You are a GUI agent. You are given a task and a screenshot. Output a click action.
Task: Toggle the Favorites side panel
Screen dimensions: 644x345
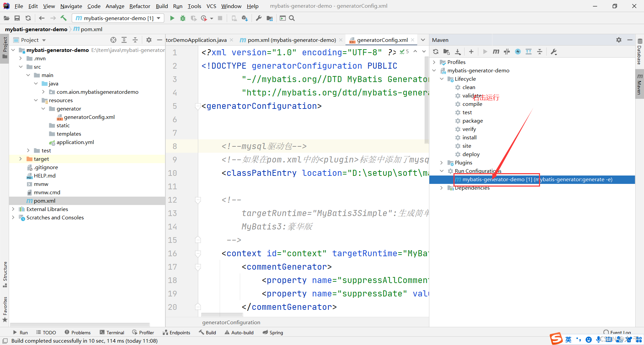tap(5, 309)
